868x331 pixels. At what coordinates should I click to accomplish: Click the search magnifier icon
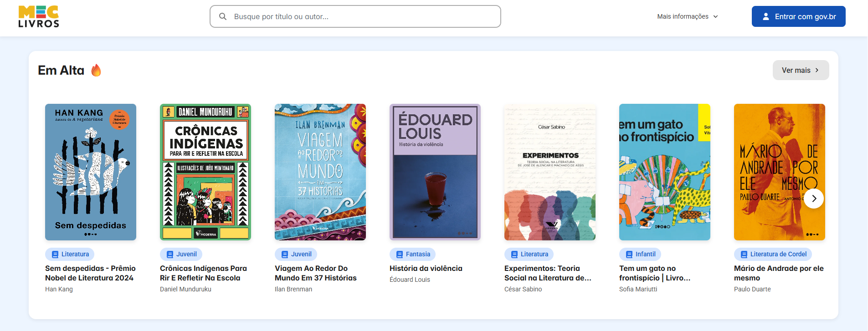(x=223, y=17)
